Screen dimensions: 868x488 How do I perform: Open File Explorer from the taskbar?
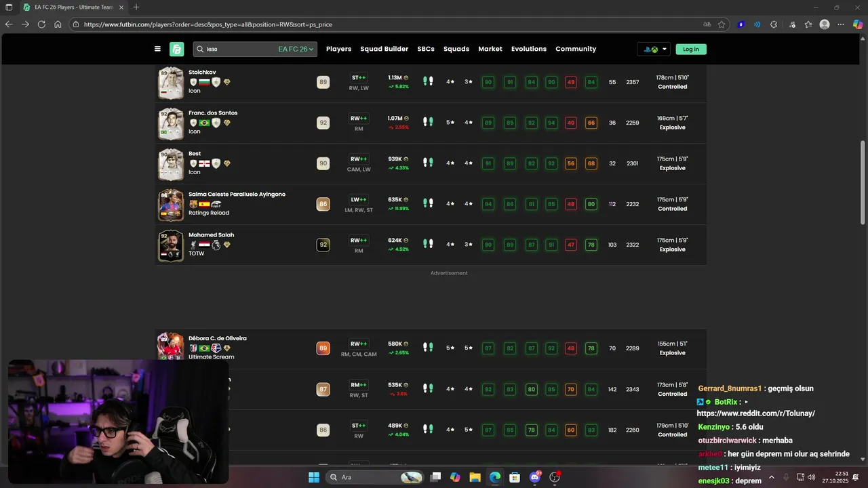(475, 477)
